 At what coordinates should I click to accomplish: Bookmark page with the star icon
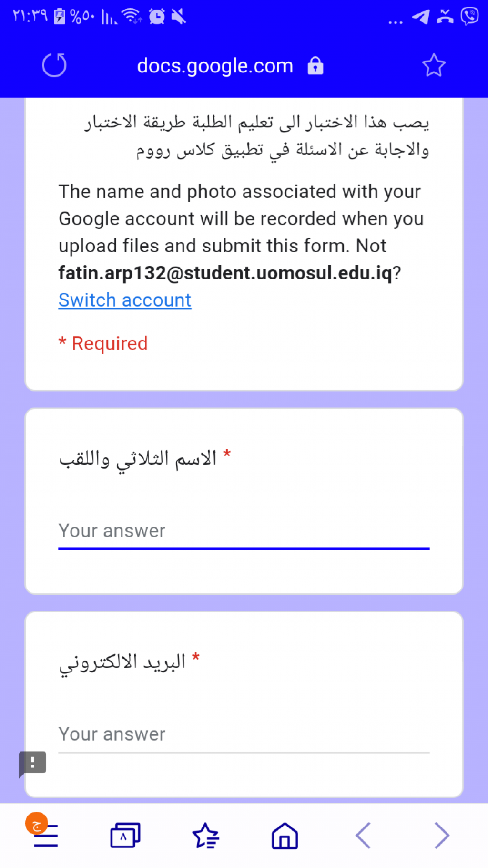[434, 65]
